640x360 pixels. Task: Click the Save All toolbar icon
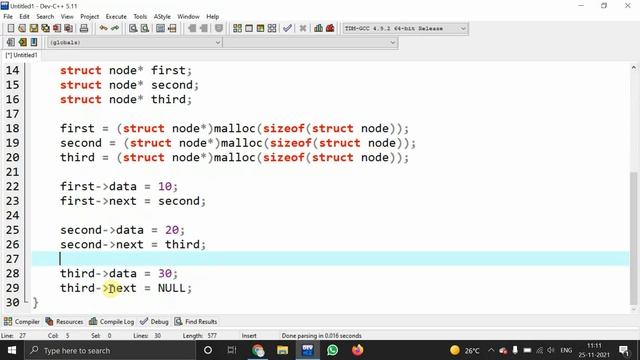(x=45, y=28)
